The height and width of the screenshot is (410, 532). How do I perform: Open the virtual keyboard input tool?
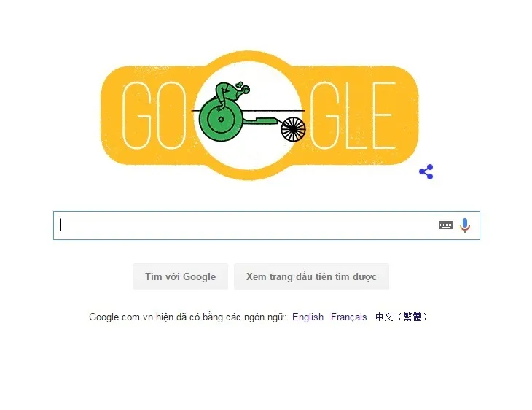point(445,225)
